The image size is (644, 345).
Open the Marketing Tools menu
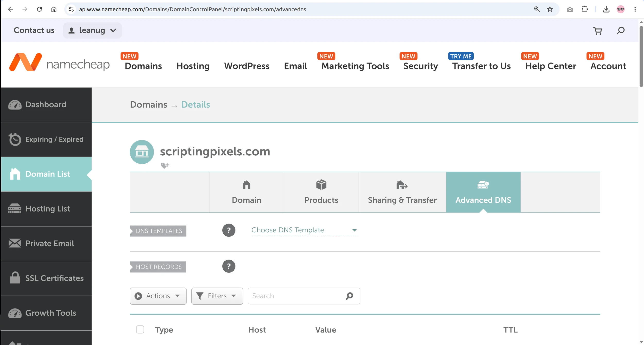(355, 66)
